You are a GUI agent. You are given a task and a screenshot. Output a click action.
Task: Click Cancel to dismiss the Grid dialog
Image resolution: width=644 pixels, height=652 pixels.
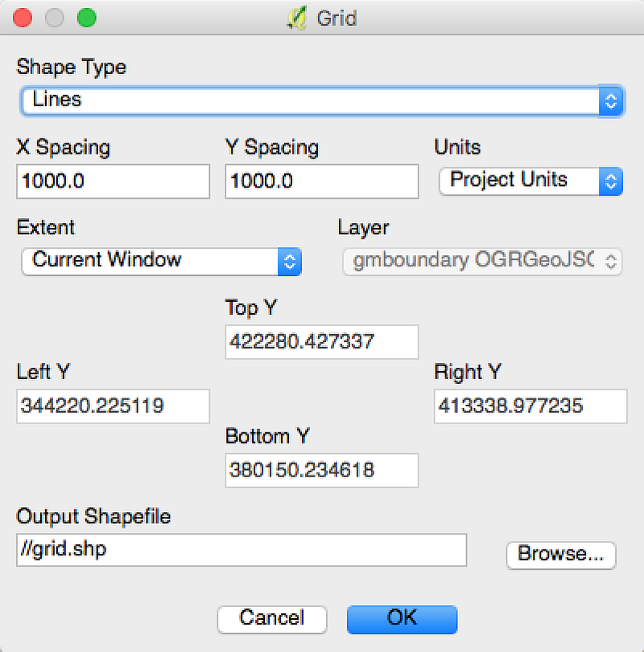[x=272, y=619]
